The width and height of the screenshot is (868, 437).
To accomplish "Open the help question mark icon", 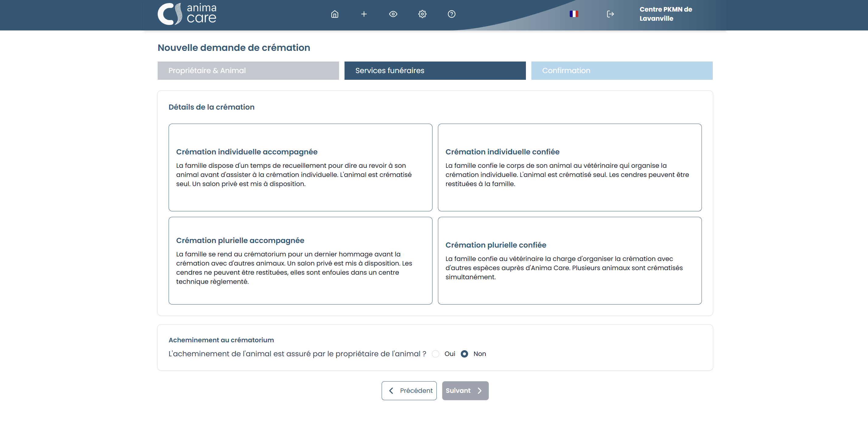I will click(451, 14).
